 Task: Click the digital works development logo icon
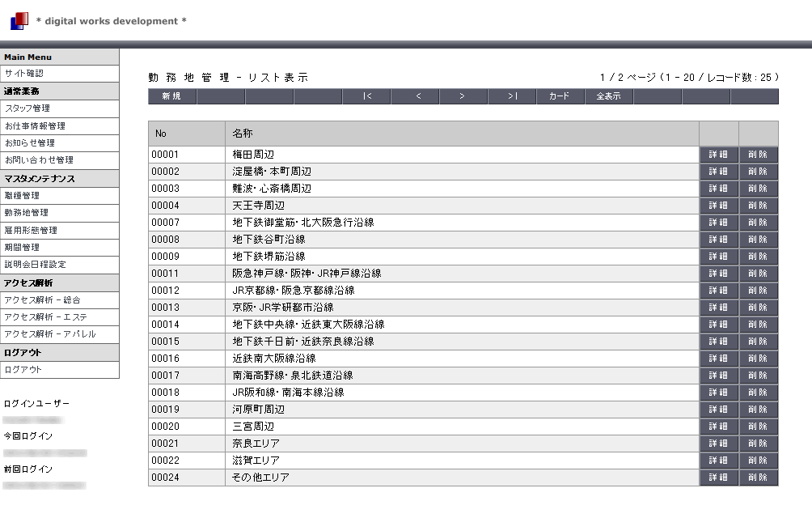click(19, 21)
